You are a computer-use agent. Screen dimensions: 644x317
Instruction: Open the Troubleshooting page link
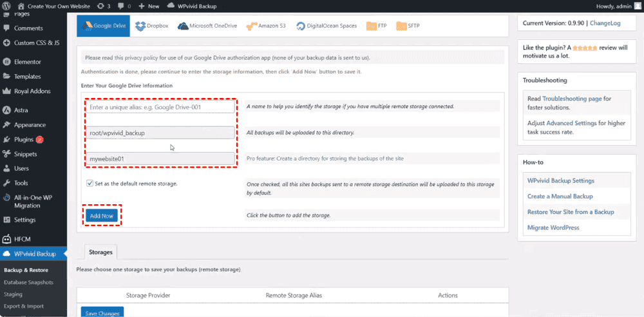[572, 99]
